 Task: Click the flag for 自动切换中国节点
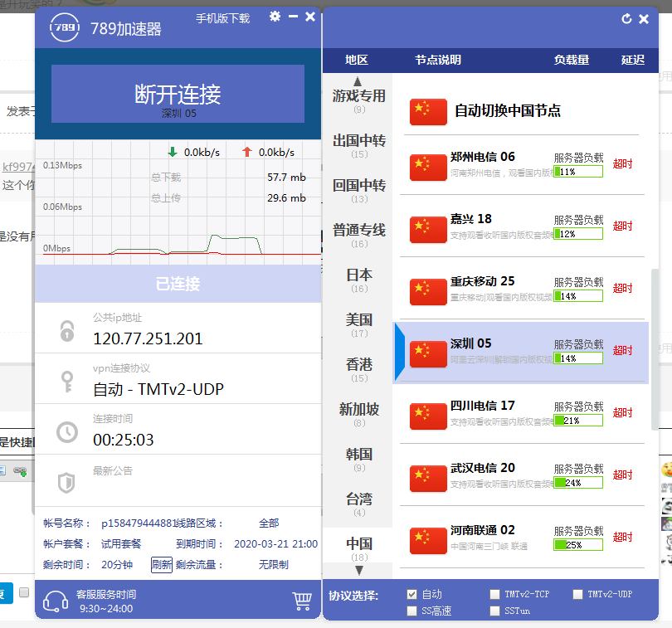pyautogui.click(x=428, y=112)
